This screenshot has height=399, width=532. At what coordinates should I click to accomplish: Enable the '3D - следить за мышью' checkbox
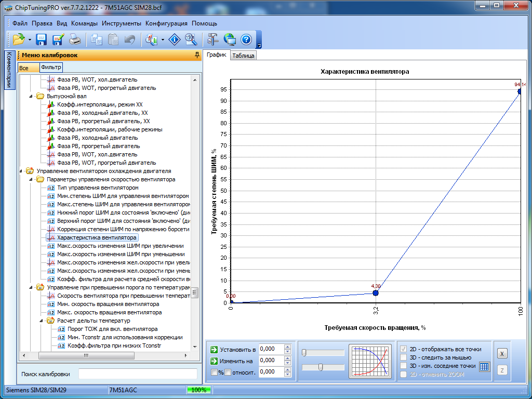click(404, 357)
